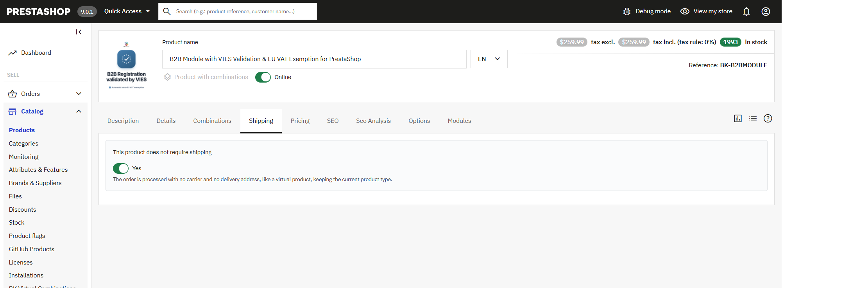The height and width of the screenshot is (288, 868).
Task: Open Stock page
Action: [x=16, y=223]
